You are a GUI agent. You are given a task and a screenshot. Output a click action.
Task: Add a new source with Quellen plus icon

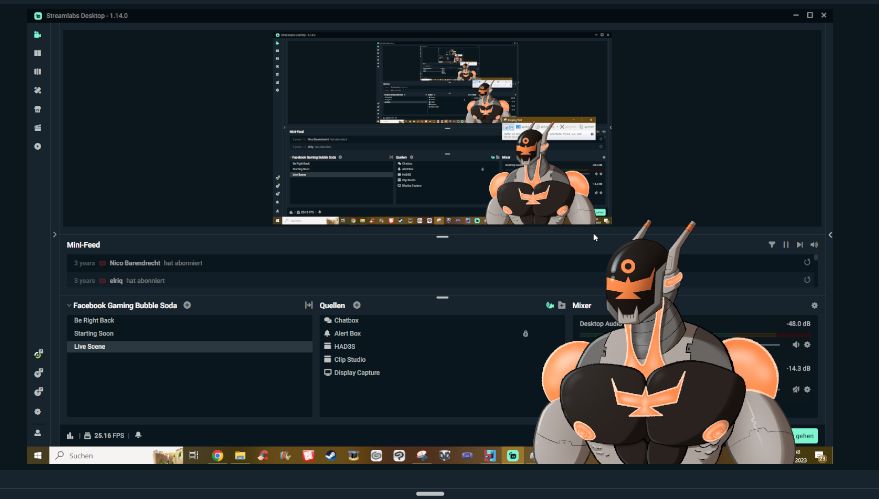[357, 305]
